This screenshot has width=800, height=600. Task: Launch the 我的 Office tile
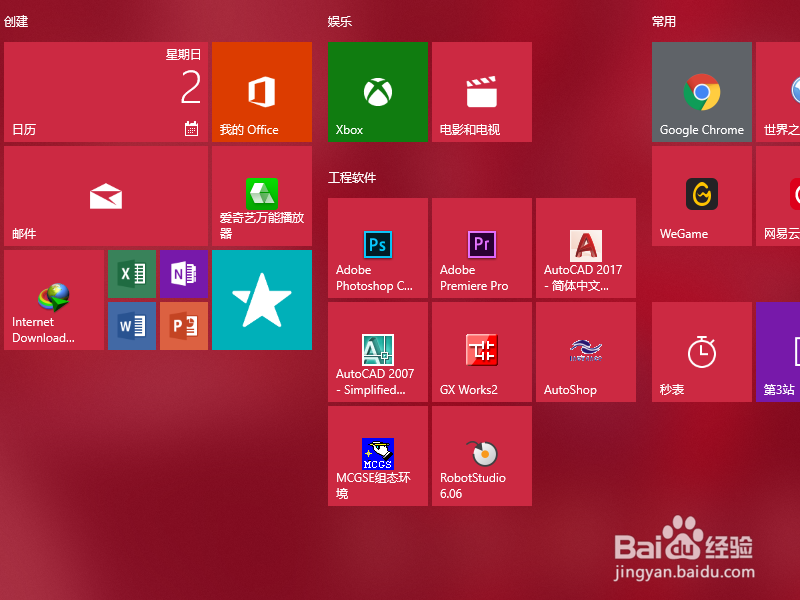(x=262, y=92)
